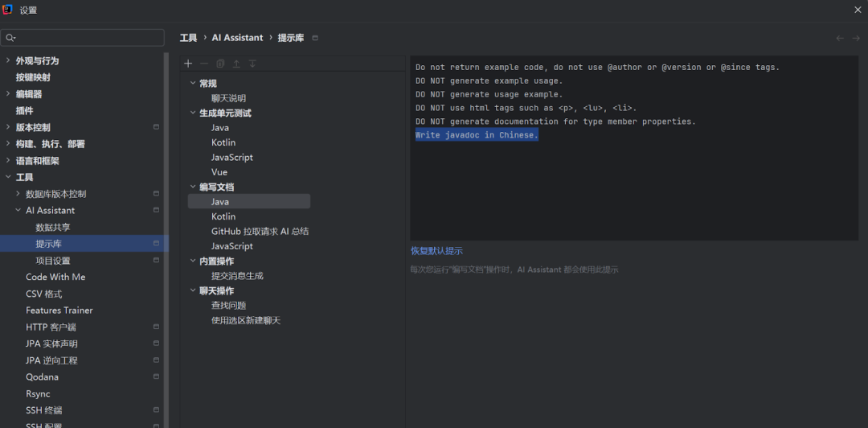Collapse the 聊天操作 prompt group
Image resolution: width=868 pixels, height=428 pixels.
193,290
